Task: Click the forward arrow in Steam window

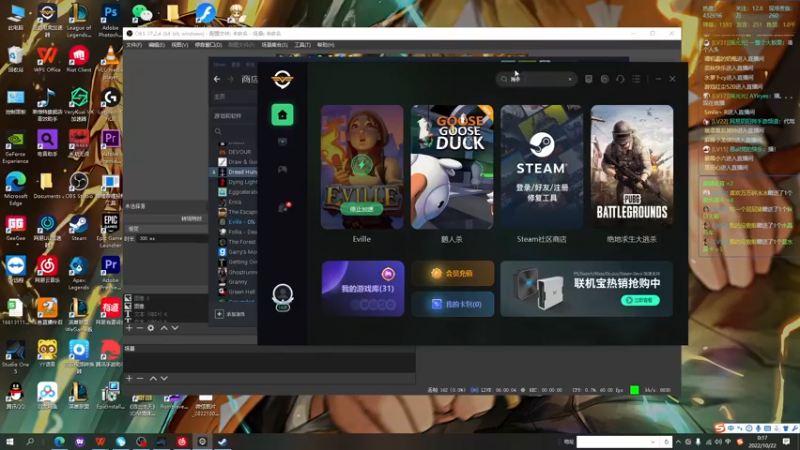Action: coord(231,79)
